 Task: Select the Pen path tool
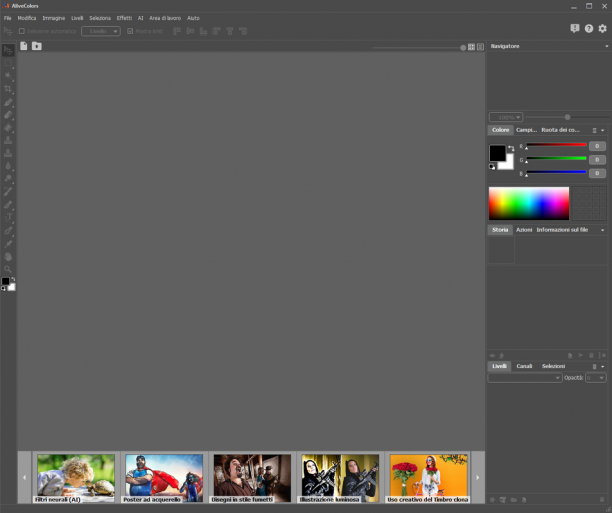pos(8,231)
